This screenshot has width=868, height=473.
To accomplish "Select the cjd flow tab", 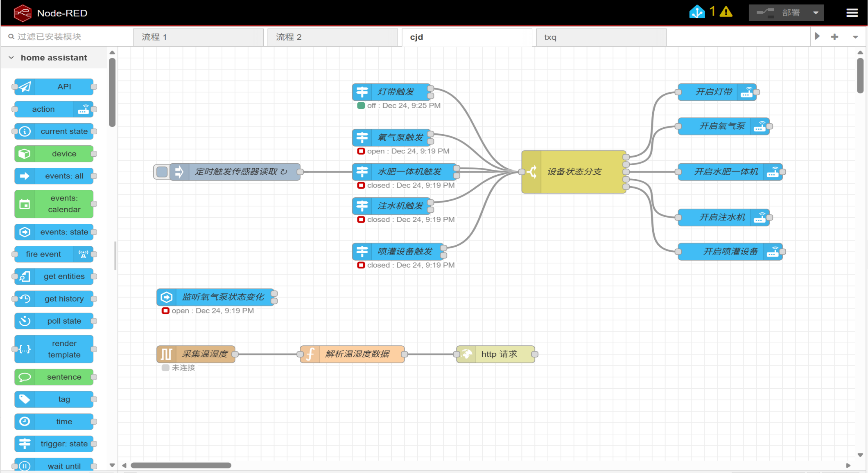I will (x=467, y=37).
